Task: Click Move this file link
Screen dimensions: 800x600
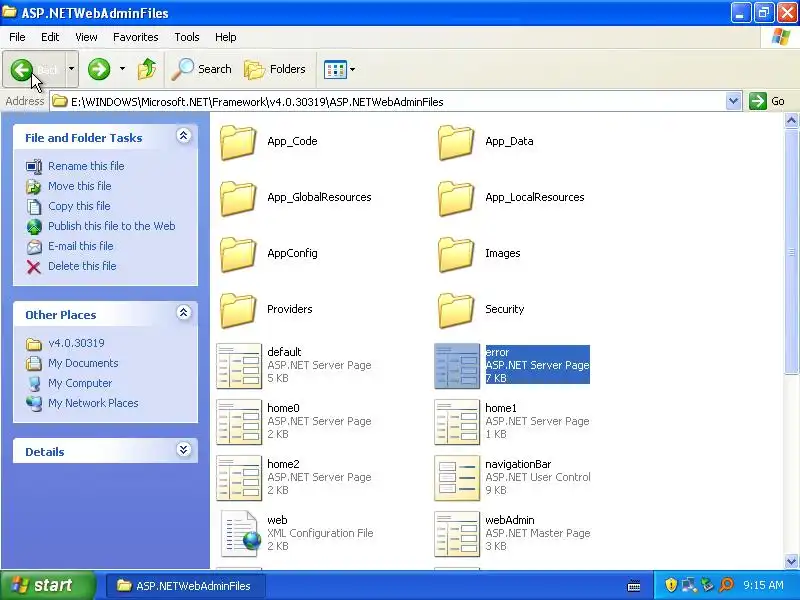Action: 80,186
